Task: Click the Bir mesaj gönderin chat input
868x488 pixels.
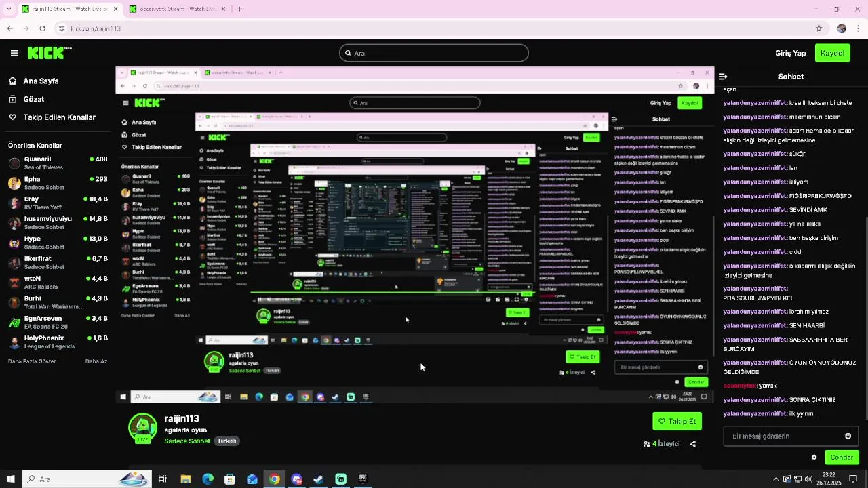Action: [x=791, y=436]
